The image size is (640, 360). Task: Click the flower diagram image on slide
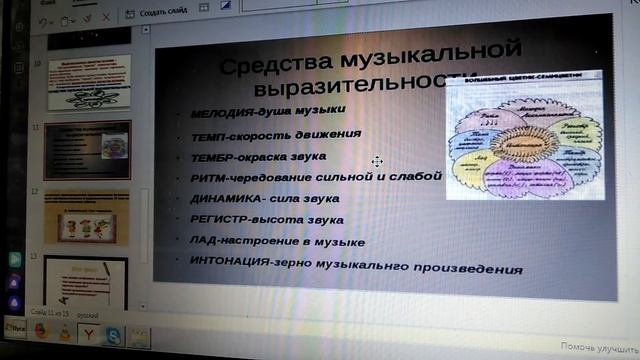pos(525,135)
